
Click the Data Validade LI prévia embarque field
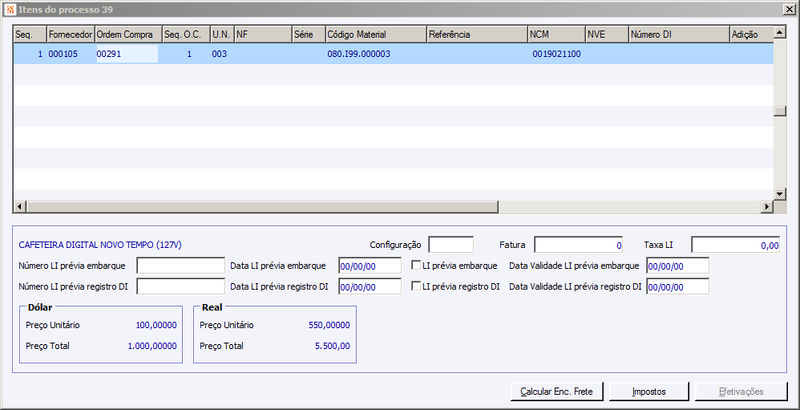[678, 265]
